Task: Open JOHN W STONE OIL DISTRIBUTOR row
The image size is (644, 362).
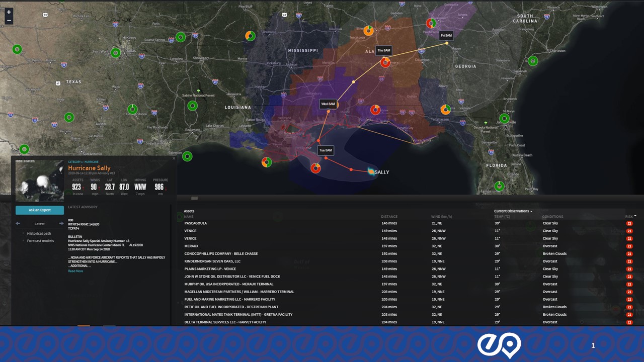Action: (408, 277)
